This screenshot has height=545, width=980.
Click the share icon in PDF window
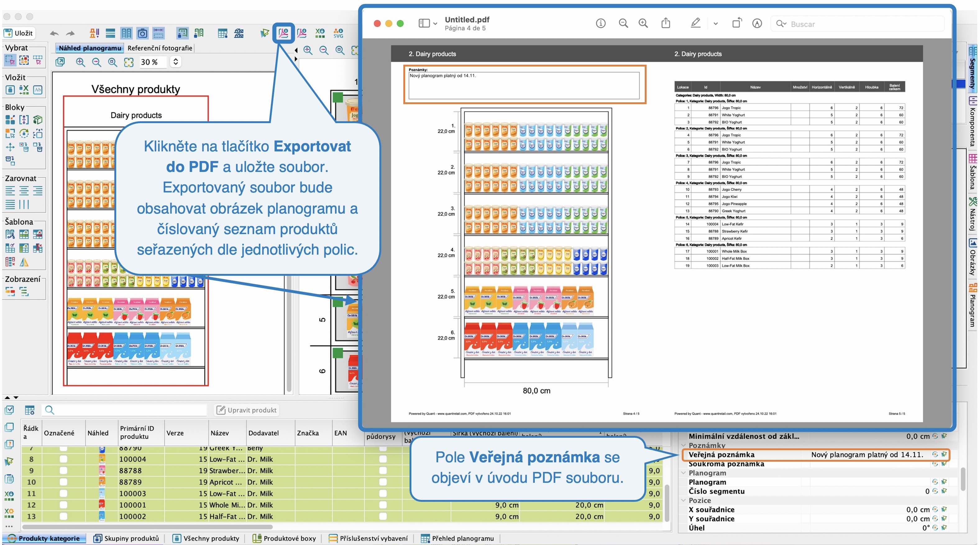[665, 23]
